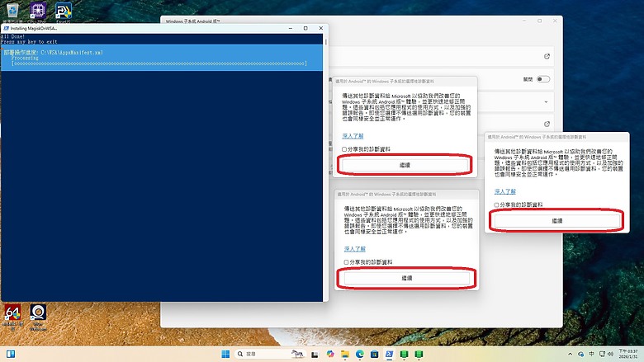
Task: Expand the chevron row in Android subsystem settings
Action: click(x=546, y=101)
